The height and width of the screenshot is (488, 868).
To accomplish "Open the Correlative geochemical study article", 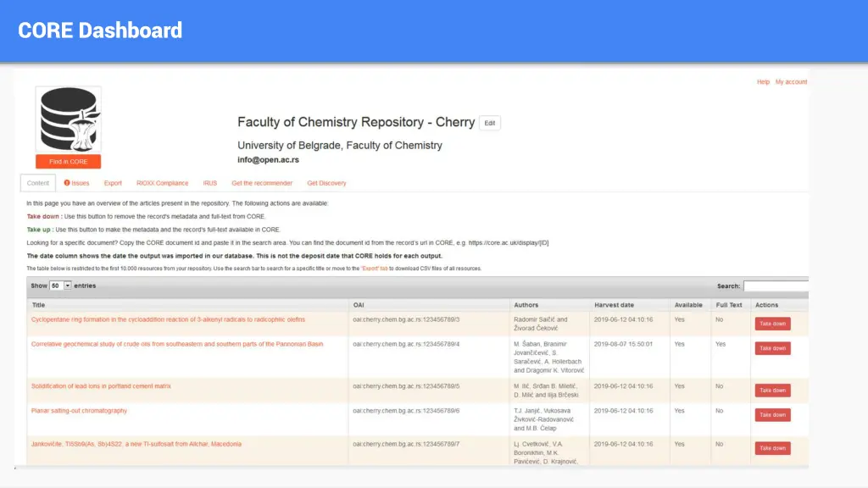I will [177, 344].
